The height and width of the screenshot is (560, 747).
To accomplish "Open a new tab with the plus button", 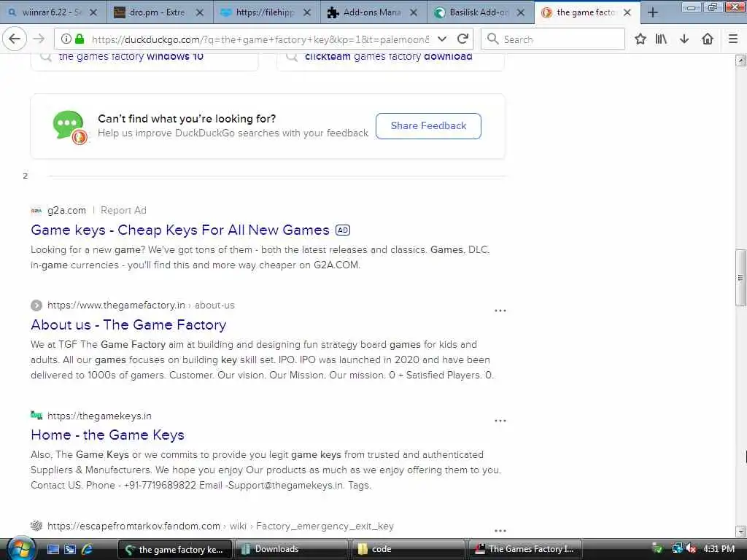I will pos(653,12).
